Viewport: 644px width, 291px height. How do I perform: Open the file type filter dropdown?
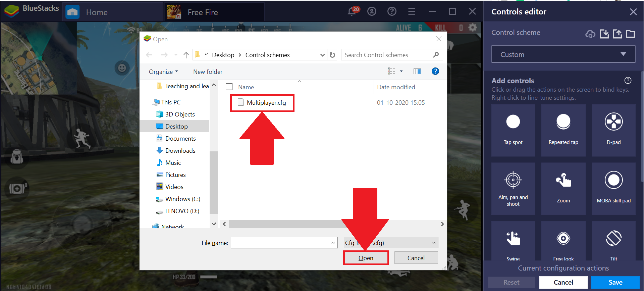391,243
